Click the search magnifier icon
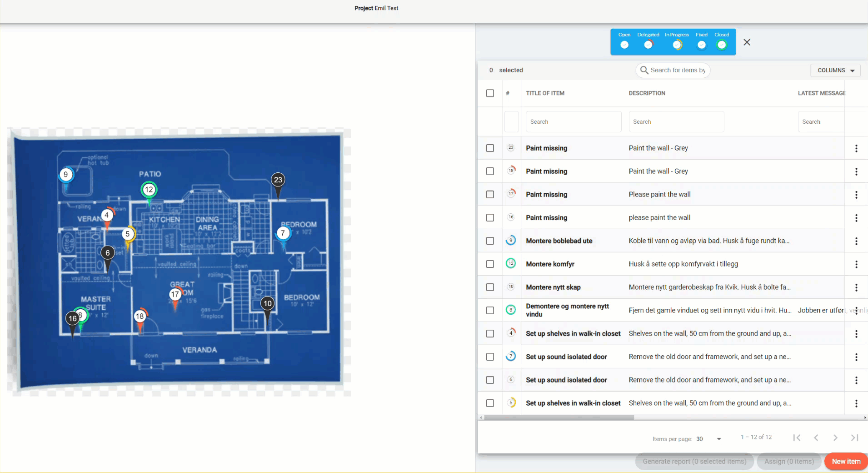Screen dimensions: 868x473 click(644, 70)
